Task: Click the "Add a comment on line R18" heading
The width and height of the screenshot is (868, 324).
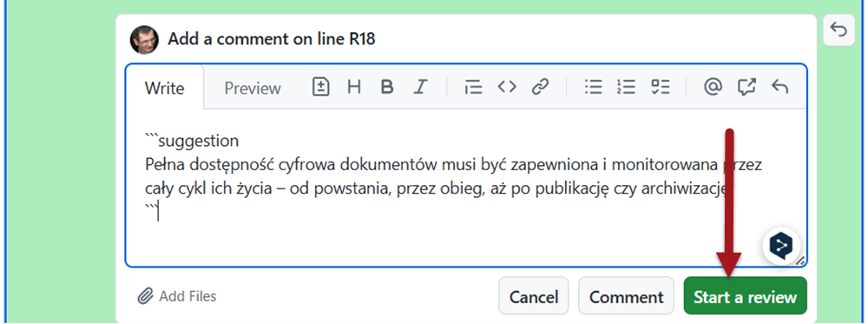Action: (x=272, y=39)
